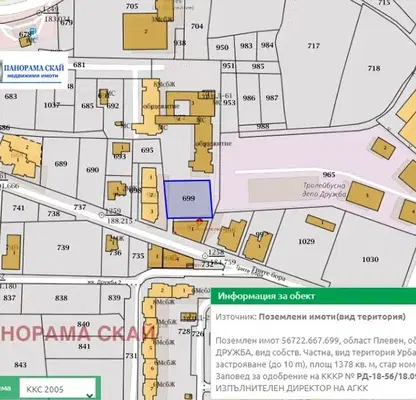Select the survey point circle labeled 1258

pyautogui.click(x=205, y=256)
